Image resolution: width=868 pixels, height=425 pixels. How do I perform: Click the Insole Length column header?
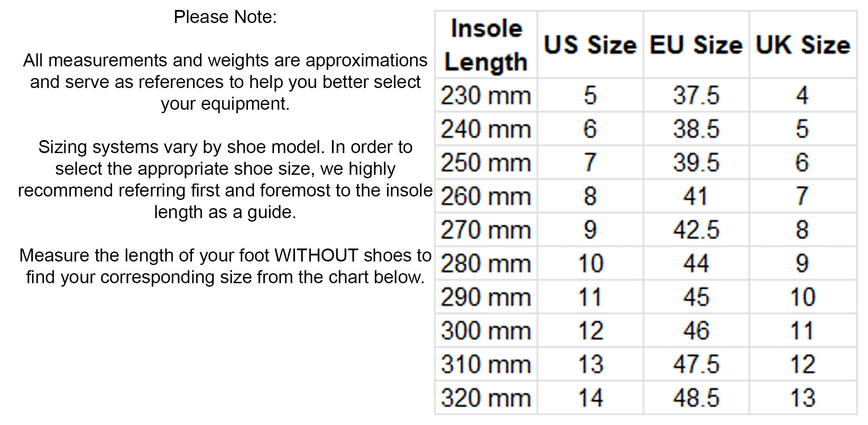pos(486,45)
